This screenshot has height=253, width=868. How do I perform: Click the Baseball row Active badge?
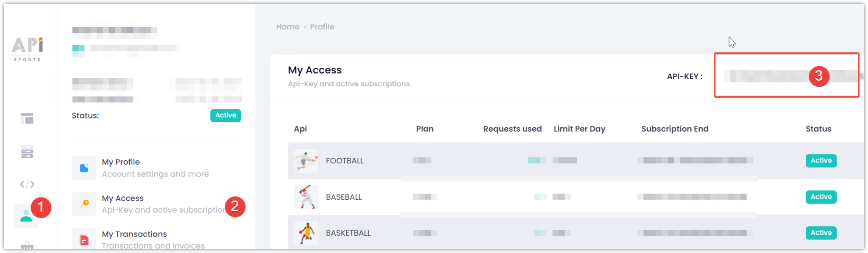click(821, 197)
